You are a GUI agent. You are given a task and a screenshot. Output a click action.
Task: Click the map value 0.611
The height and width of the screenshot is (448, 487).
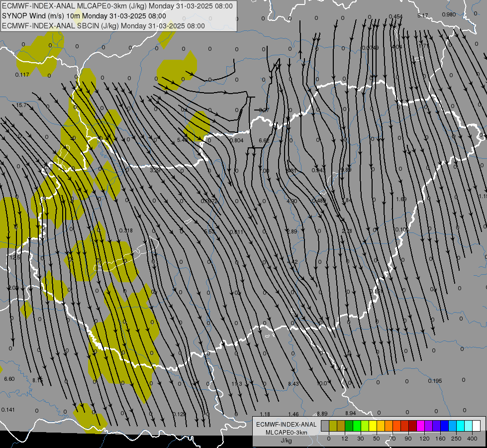tap(236, 232)
